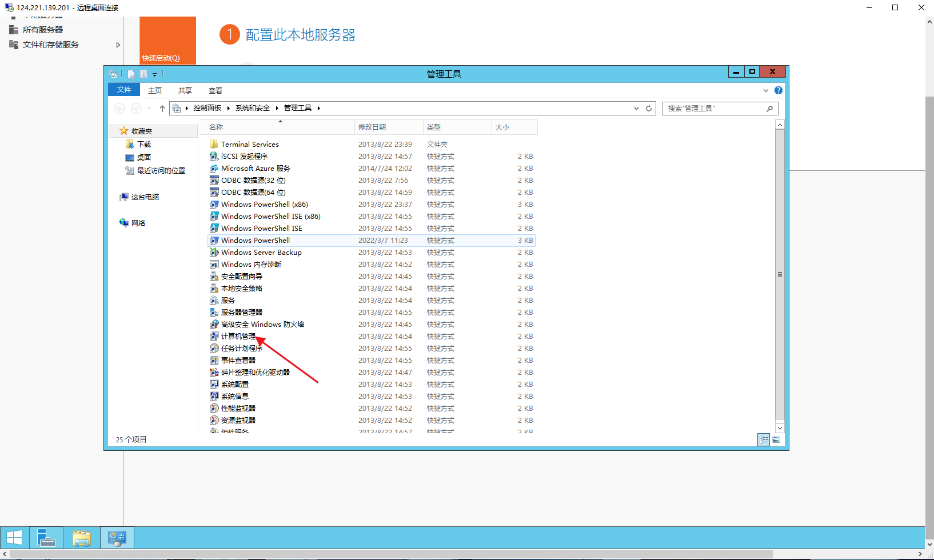The height and width of the screenshot is (560, 934).
Task: Click the 配置此本地服务器 link
Action: 300,35
